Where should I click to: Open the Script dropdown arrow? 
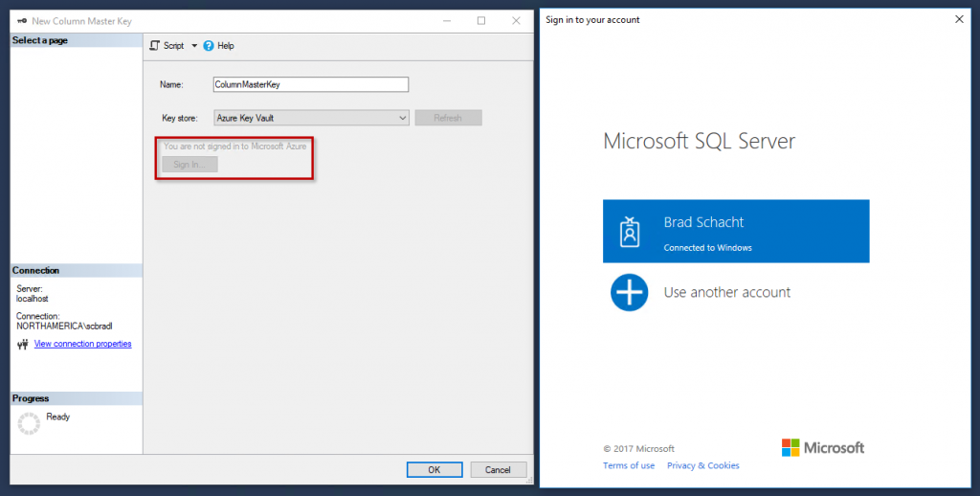[194, 46]
